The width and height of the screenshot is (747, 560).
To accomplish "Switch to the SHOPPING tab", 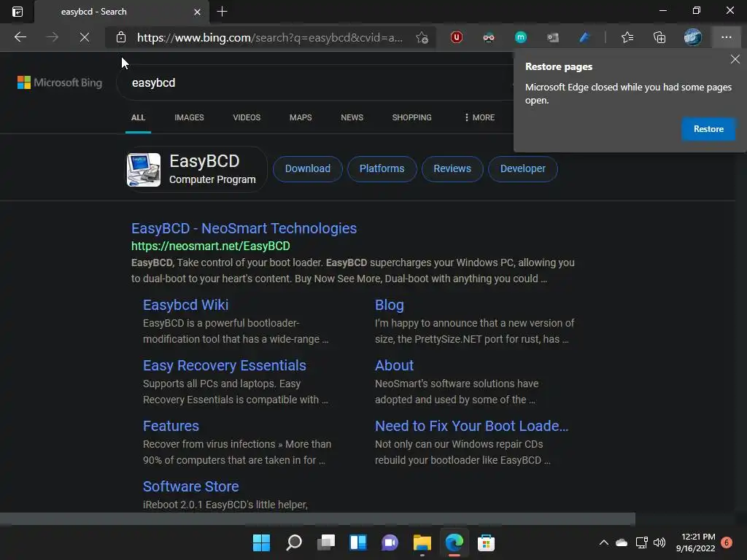I will 411,117.
